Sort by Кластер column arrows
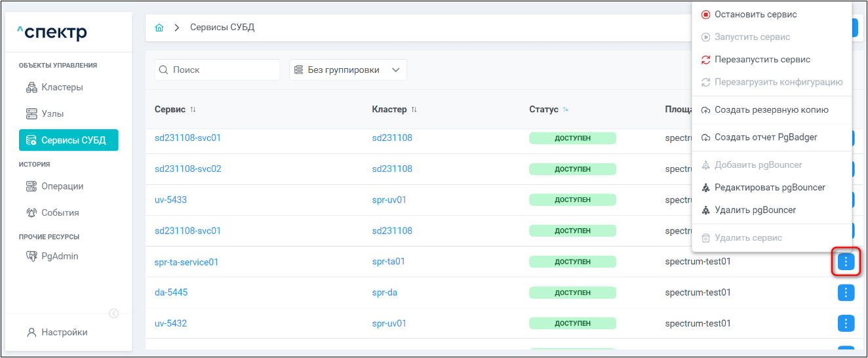868x358 pixels. coord(414,109)
